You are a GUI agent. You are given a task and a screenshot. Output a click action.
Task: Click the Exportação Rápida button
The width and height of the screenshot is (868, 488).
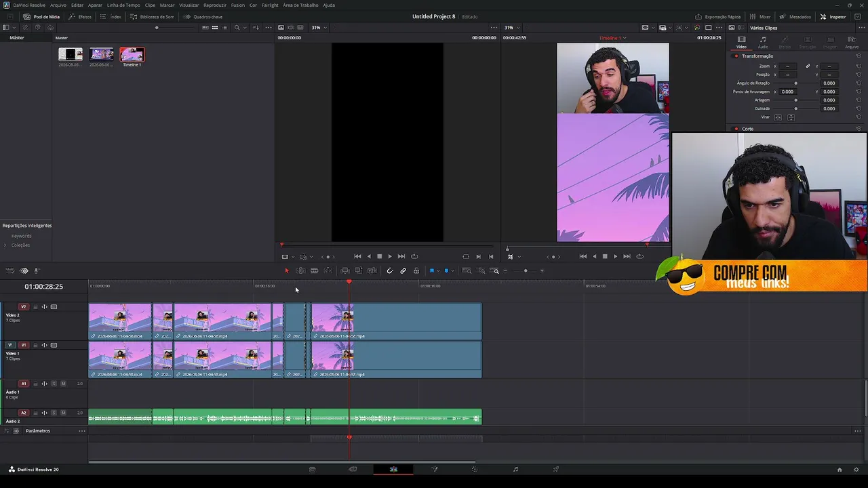(718, 17)
